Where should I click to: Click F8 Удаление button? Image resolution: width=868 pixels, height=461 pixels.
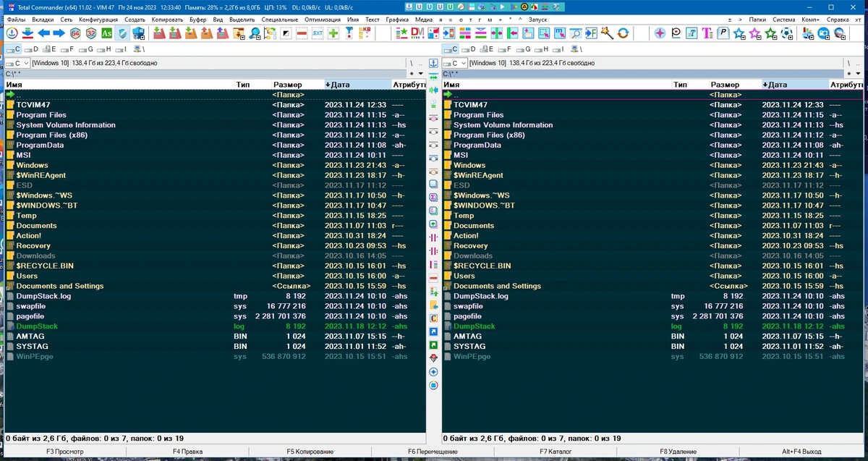point(678,452)
